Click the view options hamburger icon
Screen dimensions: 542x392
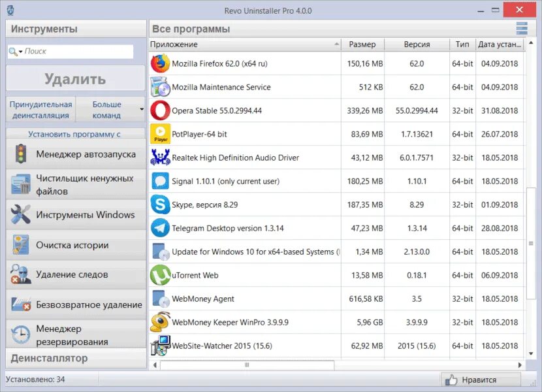pyautogui.click(x=522, y=28)
